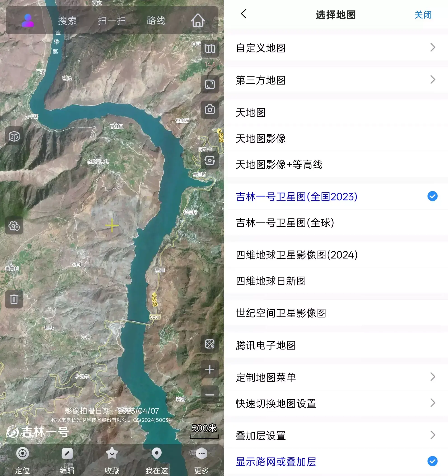This screenshot has height=476, width=448.
Task: Open 第三方地图 submenu chevron
Action: [432, 80]
